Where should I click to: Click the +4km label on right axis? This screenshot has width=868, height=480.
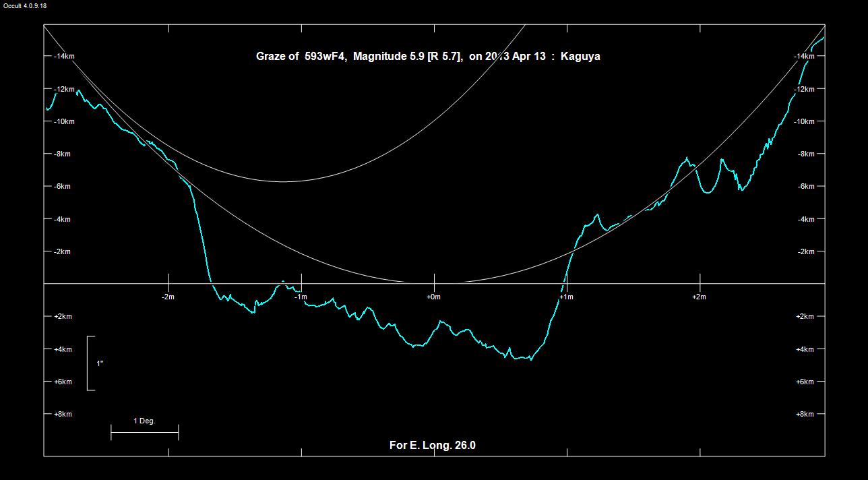click(x=805, y=349)
